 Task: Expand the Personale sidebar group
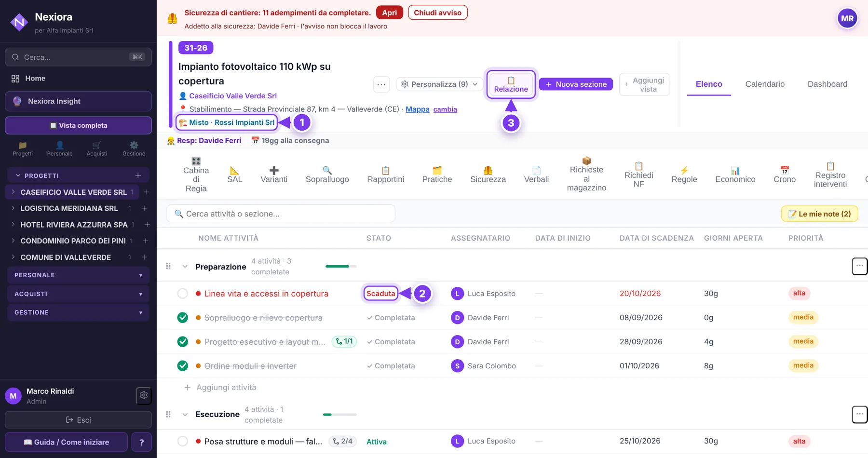[78, 275]
